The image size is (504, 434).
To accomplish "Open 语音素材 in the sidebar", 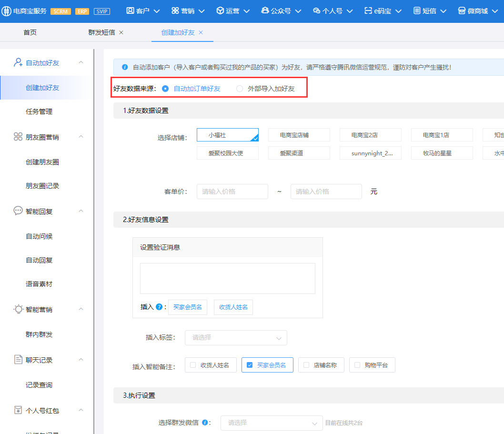I will click(39, 284).
